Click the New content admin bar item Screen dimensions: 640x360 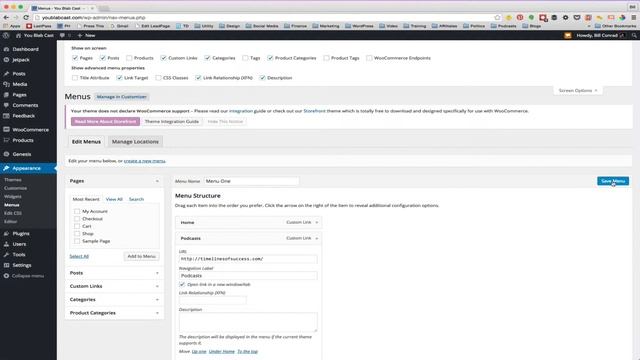coord(87,36)
